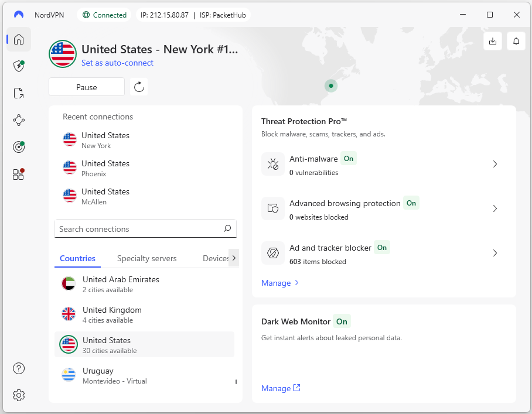The image size is (532, 414).
Task: Select United States 30 cities available row
Action: pos(145,344)
